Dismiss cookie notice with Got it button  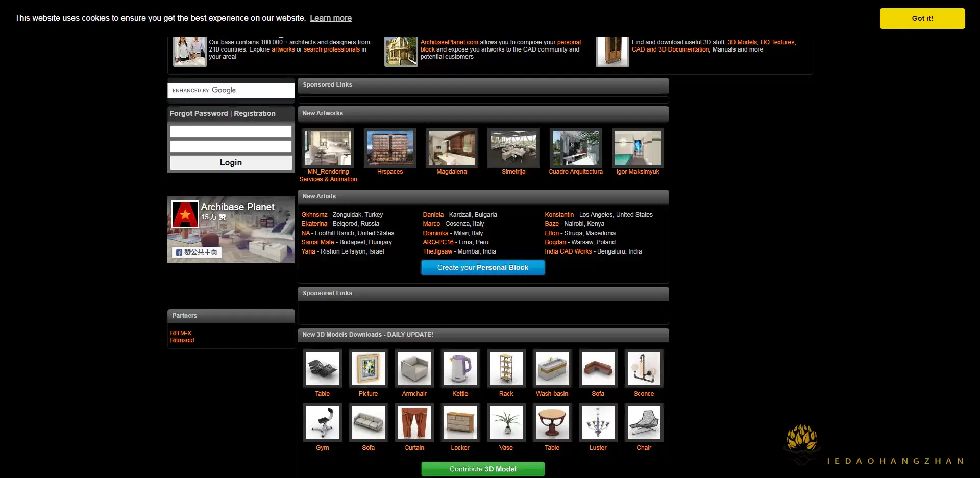tap(922, 18)
